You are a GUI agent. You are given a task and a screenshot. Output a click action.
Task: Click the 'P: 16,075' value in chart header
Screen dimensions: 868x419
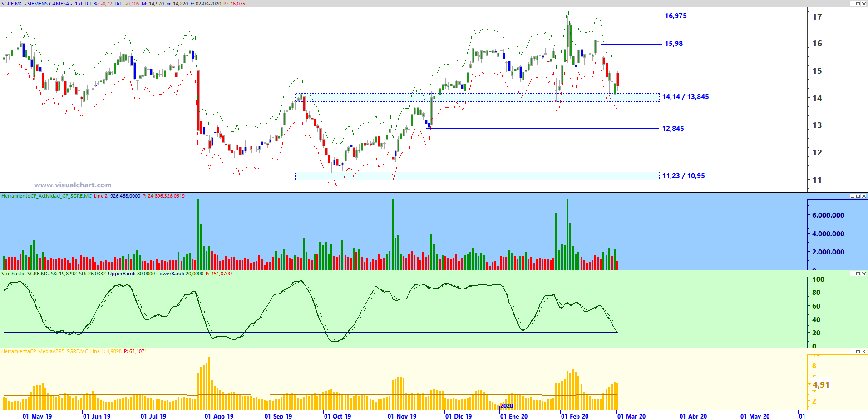(x=234, y=4)
